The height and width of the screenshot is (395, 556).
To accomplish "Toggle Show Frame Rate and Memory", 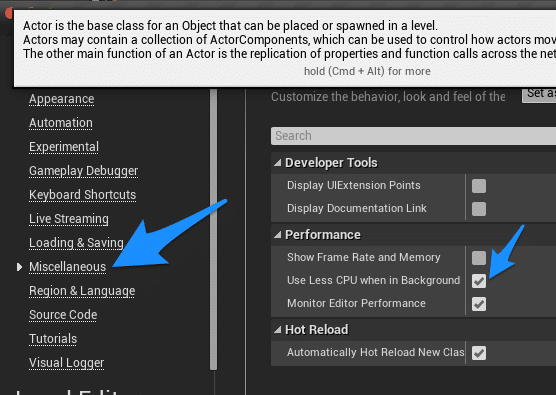I will pos(479,258).
